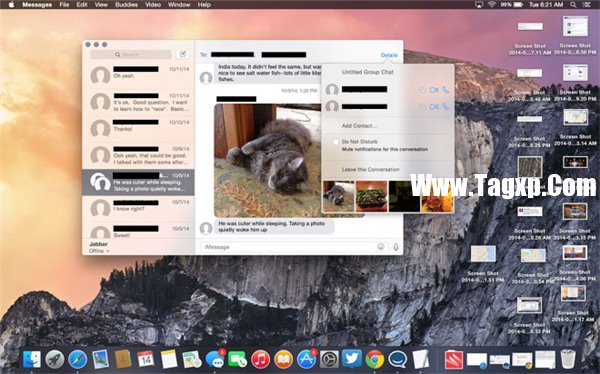The height and width of the screenshot is (374, 600).
Task: Click the emoji picker in message field
Action: pos(381,247)
